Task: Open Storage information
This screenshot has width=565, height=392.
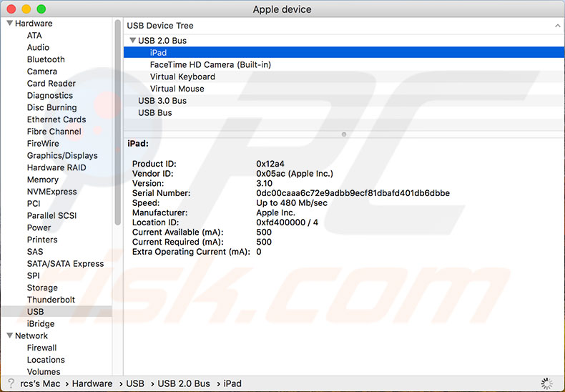Action: click(x=42, y=288)
